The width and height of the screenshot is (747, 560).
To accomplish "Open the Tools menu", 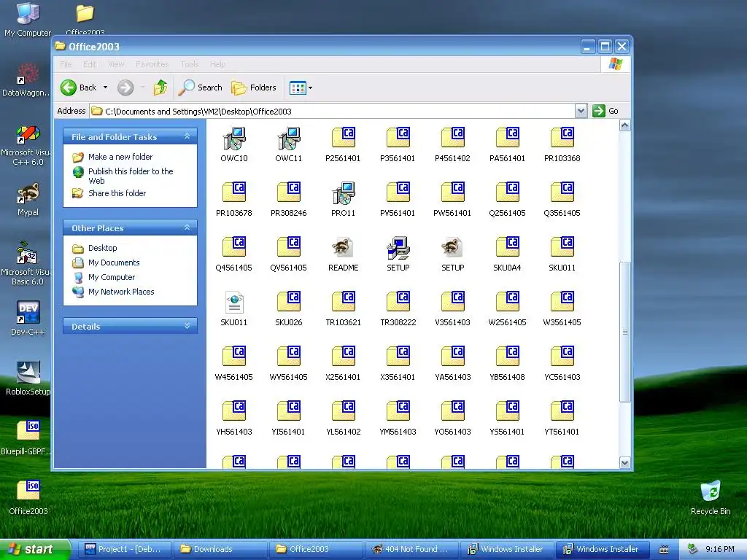I will 190,64.
